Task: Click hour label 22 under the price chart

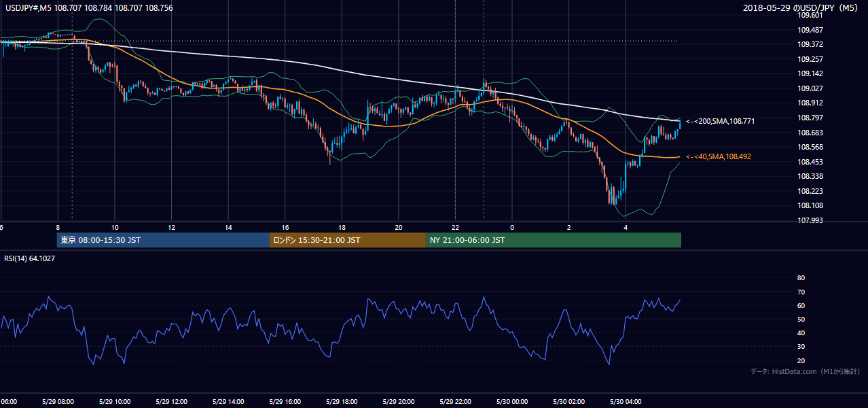Action: [456, 227]
